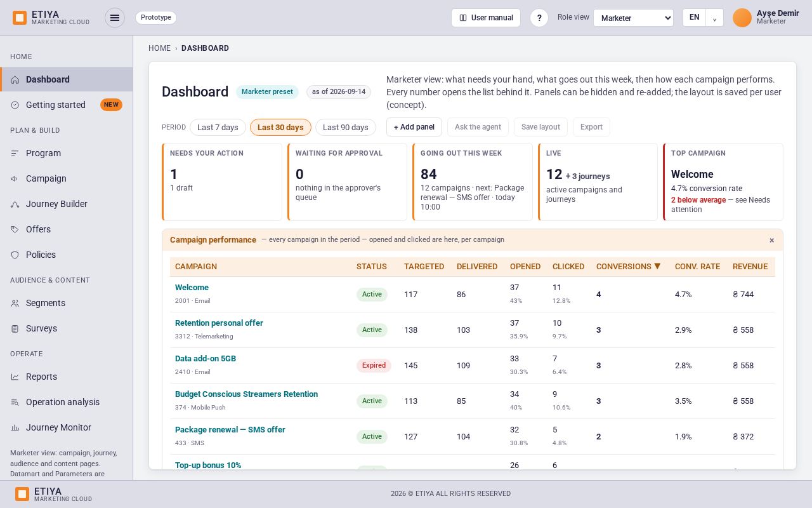Viewport: 812px width, 508px height.
Task: Click the Program sidebar icon
Action: (15, 153)
